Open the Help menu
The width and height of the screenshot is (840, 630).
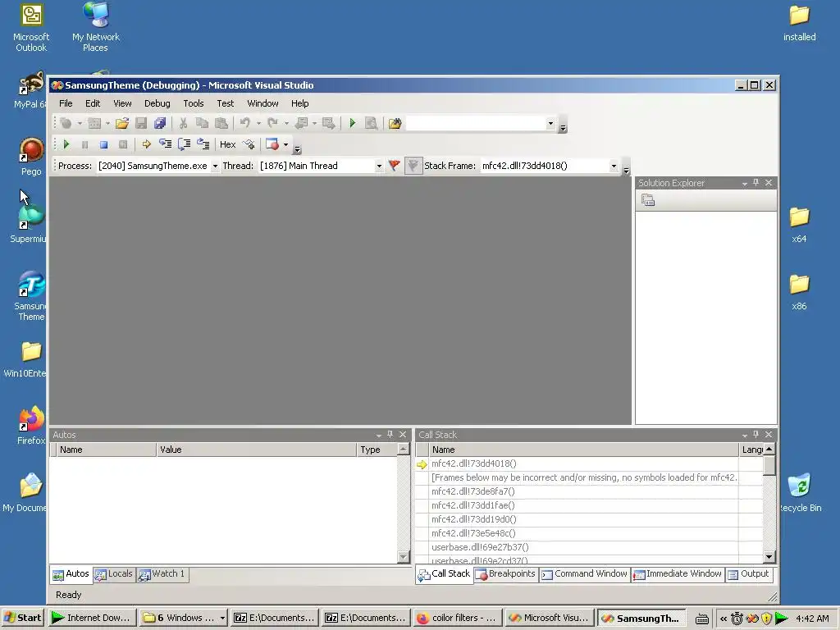tap(299, 103)
